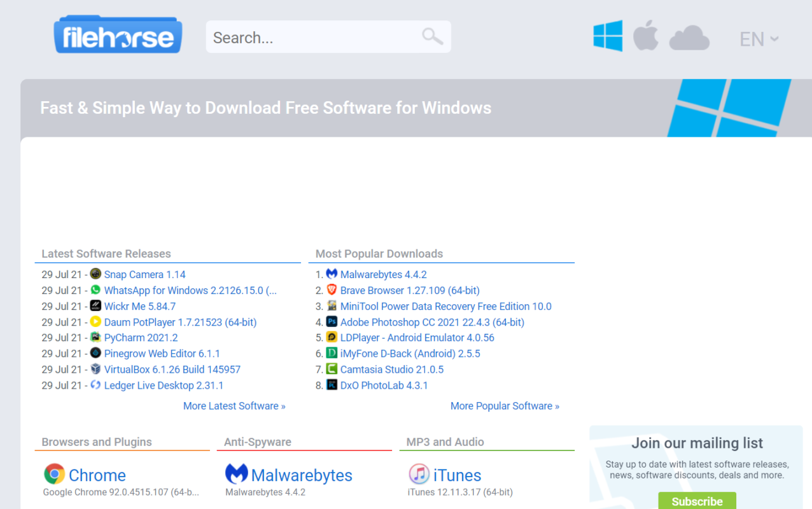The image size is (812, 509).
Task: Open Pinegrow Web Editor 6.1.1 link
Action: click(x=162, y=354)
